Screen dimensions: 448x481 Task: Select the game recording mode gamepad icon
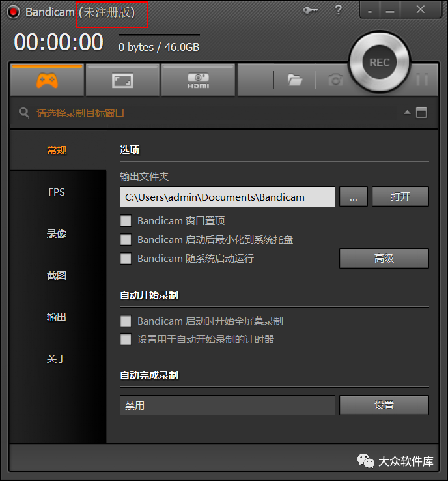click(x=47, y=80)
